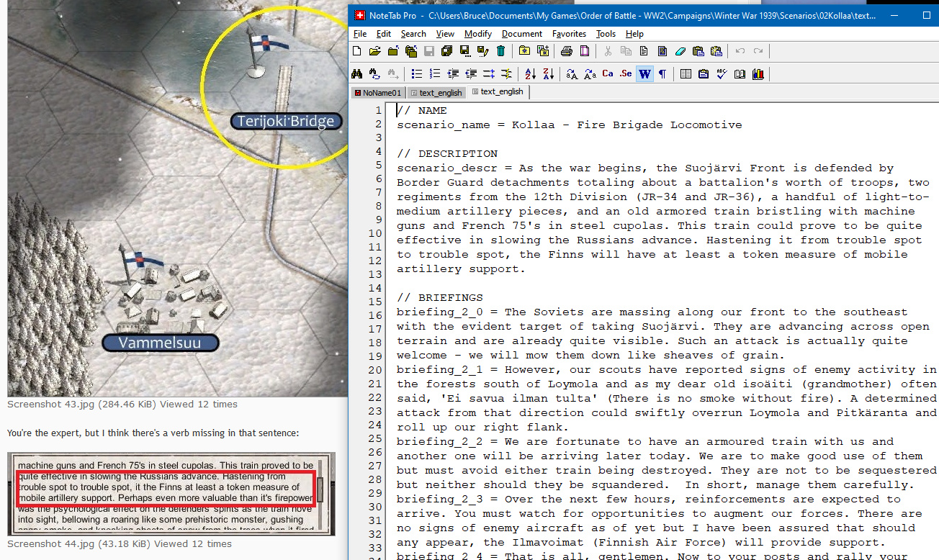Open the Document menu

pos(522,34)
